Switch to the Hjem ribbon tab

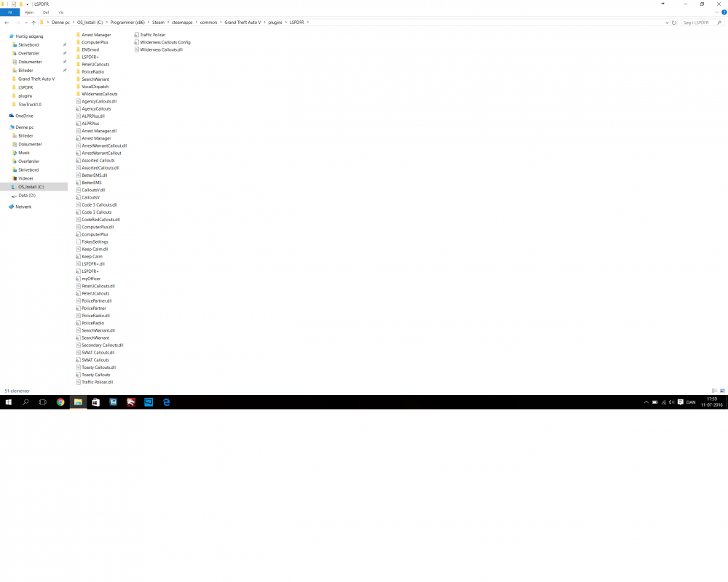[29, 12]
